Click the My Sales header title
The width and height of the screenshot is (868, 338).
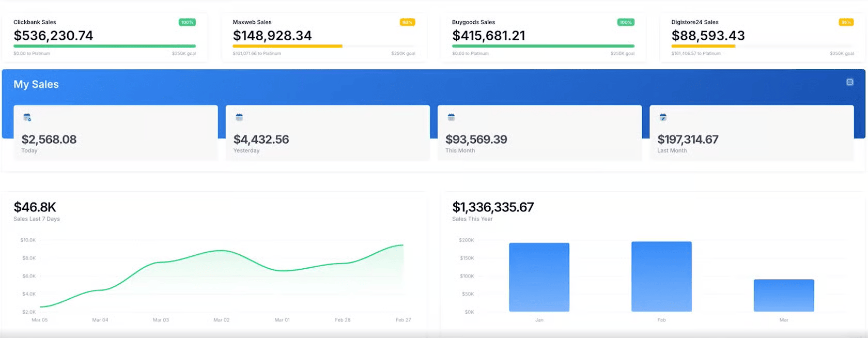tap(36, 84)
